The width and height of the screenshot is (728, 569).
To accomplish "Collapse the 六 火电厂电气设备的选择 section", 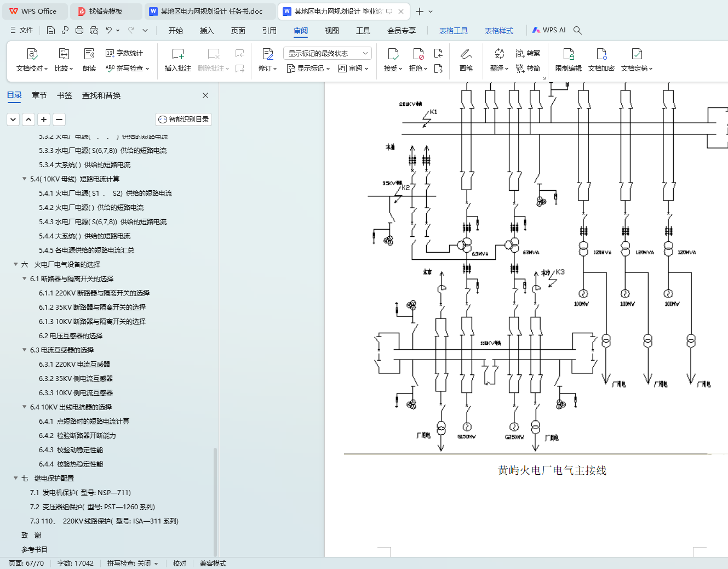I will (x=15, y=264).
